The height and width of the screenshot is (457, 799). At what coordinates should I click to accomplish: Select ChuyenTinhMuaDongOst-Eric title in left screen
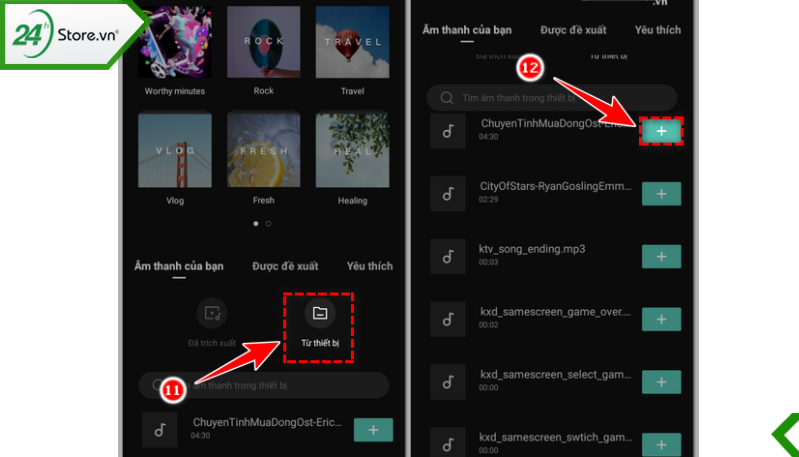267,422
